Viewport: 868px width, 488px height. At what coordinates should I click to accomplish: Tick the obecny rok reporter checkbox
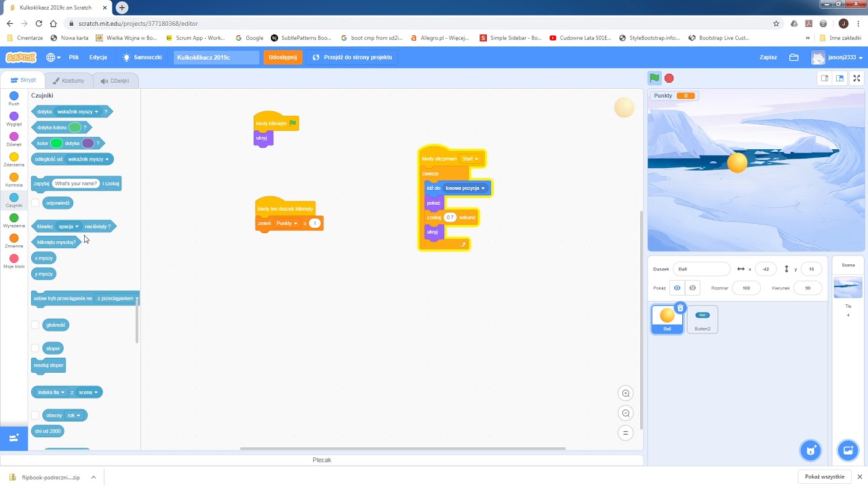click(x=35, y=415)
